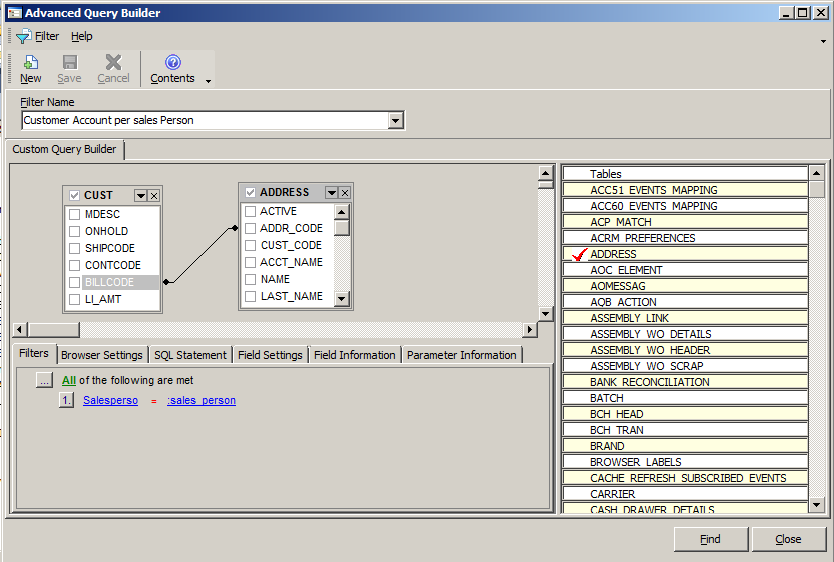Open the Help menu

click(81, 36)
